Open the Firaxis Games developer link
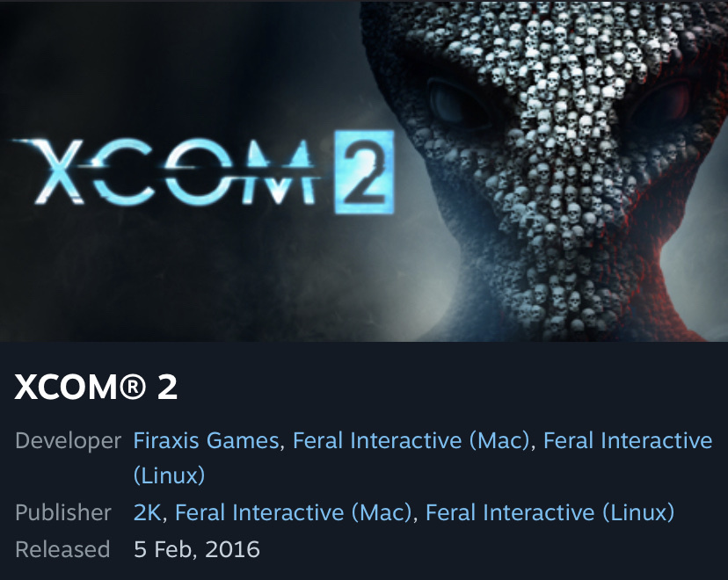The image size is (728, 580). (x=206, y=440)
